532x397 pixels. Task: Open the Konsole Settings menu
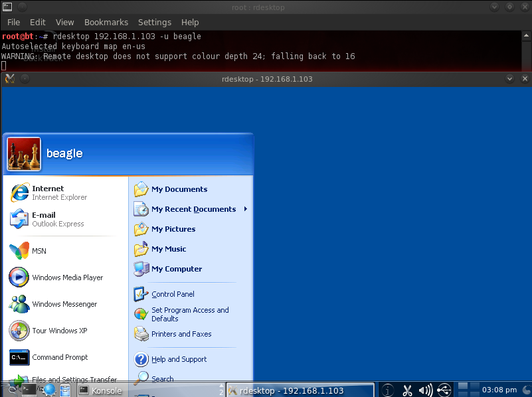[155, 23]
